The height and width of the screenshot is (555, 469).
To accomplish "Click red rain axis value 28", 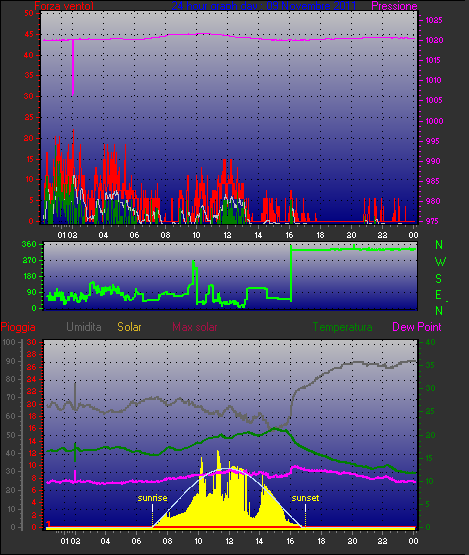I will pos(32,354).
